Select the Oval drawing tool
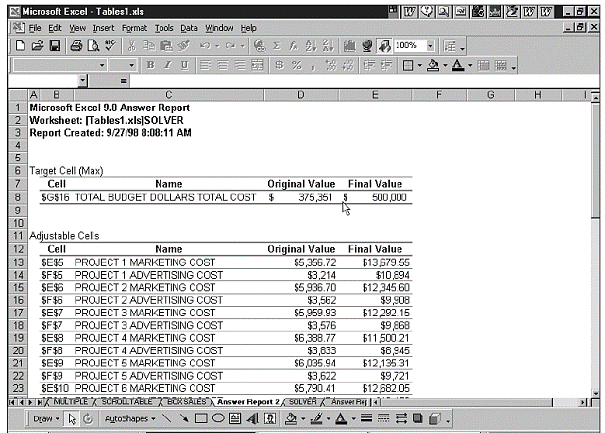Screen dimensions: 605x433 click(x=218, y=418)
